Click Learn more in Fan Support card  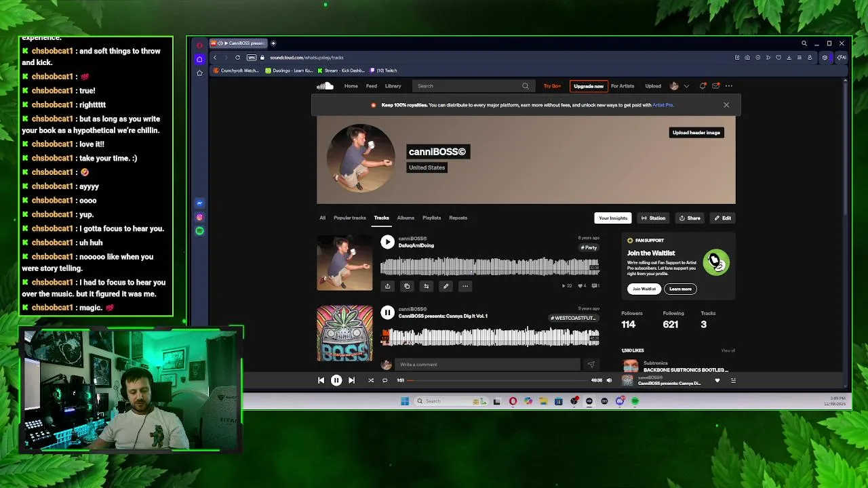point(680,289)
